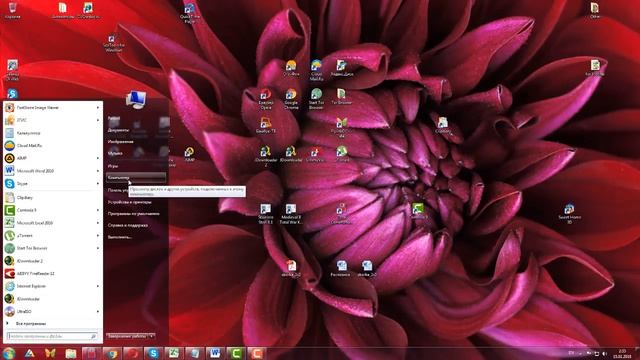This screenshot has width=640, height=360.
Task: Open Start Tor Browser in Start menu
Action: [x=52, y=248]
